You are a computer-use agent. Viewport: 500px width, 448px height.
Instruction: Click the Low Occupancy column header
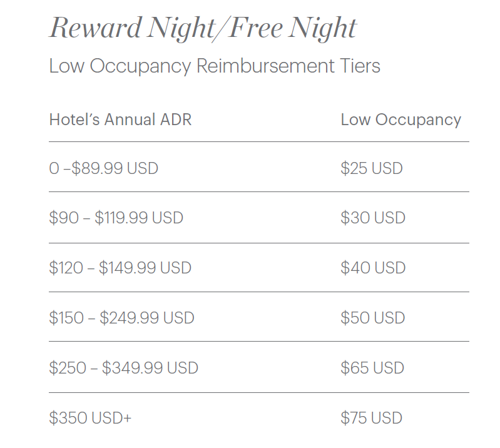tap(401, 120)
